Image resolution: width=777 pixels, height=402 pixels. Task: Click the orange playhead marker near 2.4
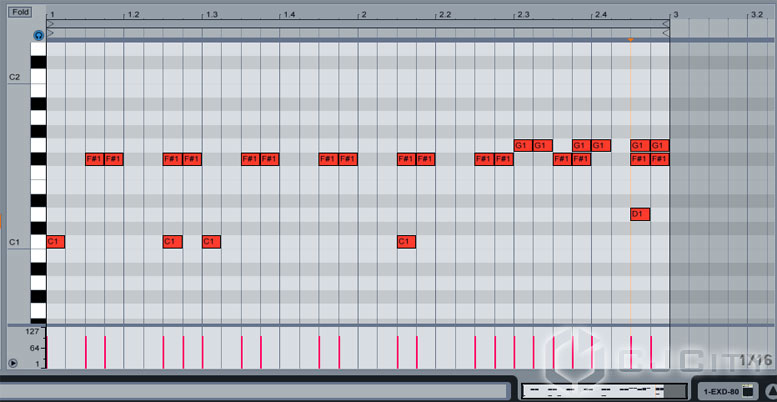pos(630,40)
